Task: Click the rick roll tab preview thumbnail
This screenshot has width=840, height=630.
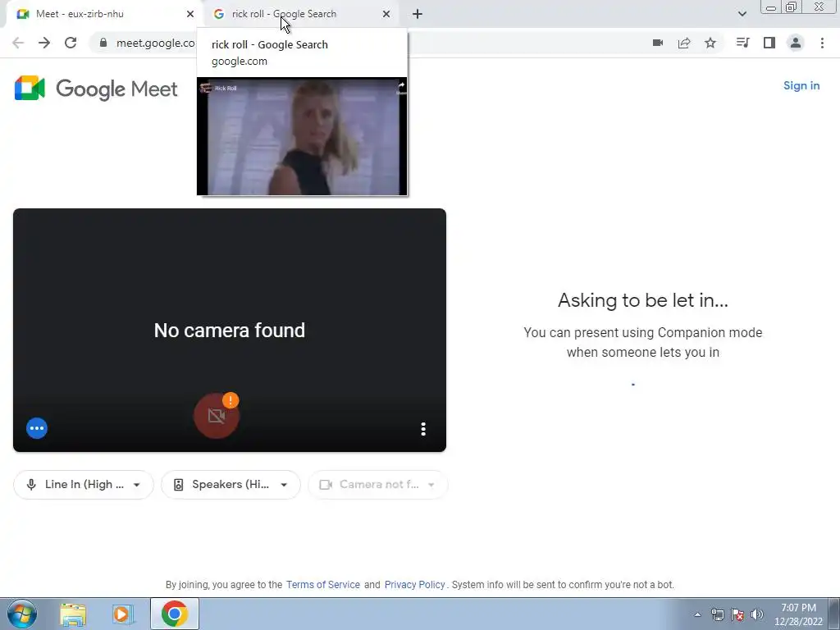Action: click(302, 136)
